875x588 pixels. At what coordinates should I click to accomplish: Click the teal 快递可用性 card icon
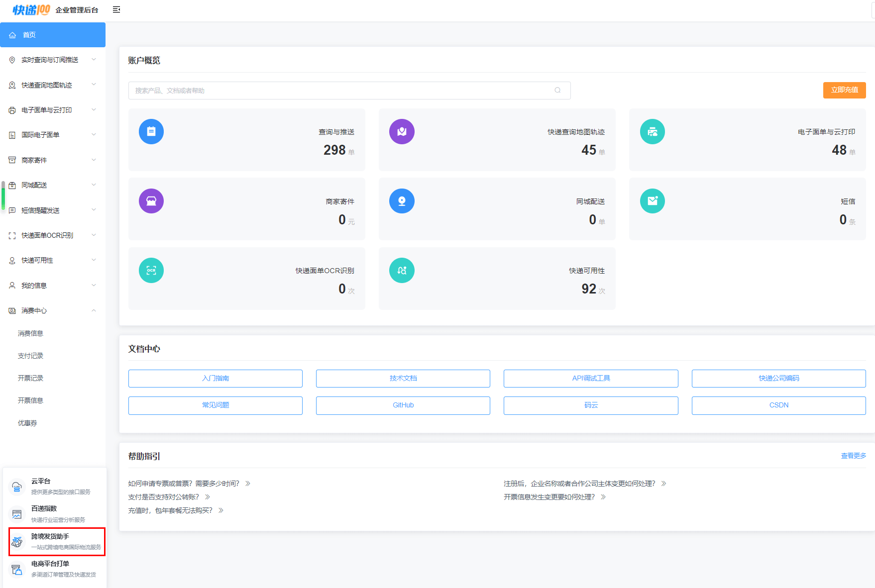click(x=402, y=271)
